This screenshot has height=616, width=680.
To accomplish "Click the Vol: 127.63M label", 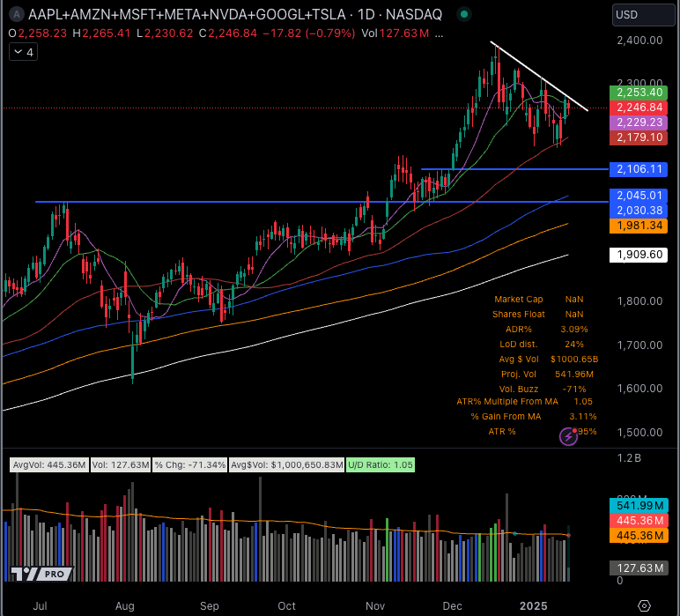I will tap(120, 465).
